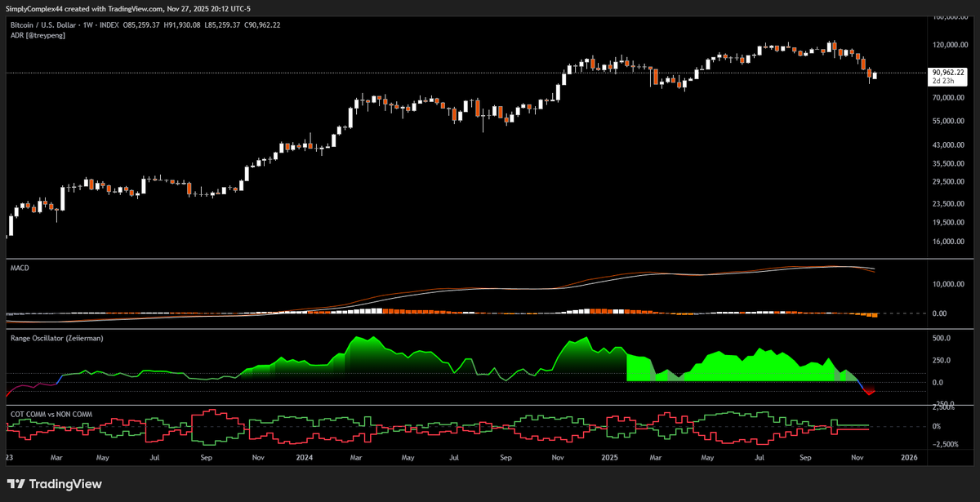This screenshot has height=502, width=980.
Task: Click the 19,500.00 price axis label
Action: coord(950,222)
